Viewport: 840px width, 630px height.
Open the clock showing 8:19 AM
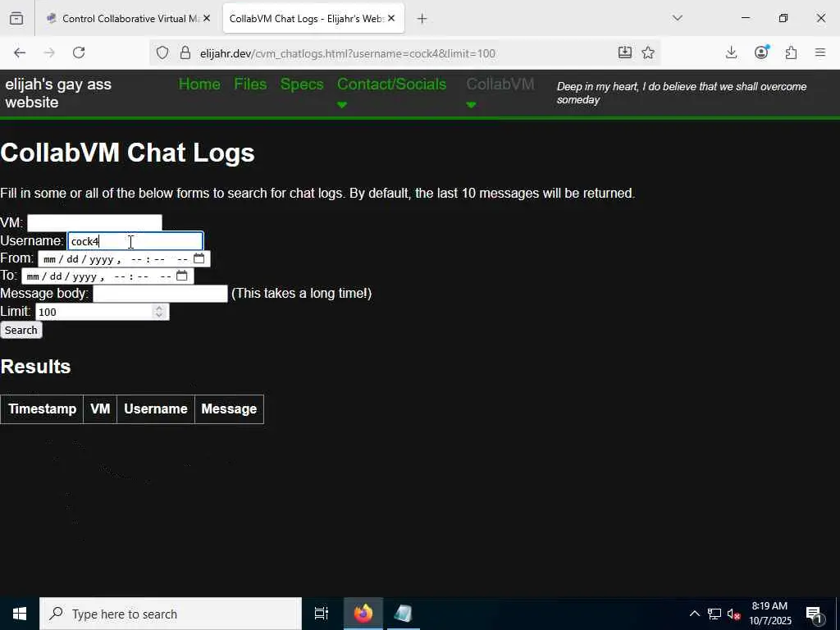pos(769,614)
